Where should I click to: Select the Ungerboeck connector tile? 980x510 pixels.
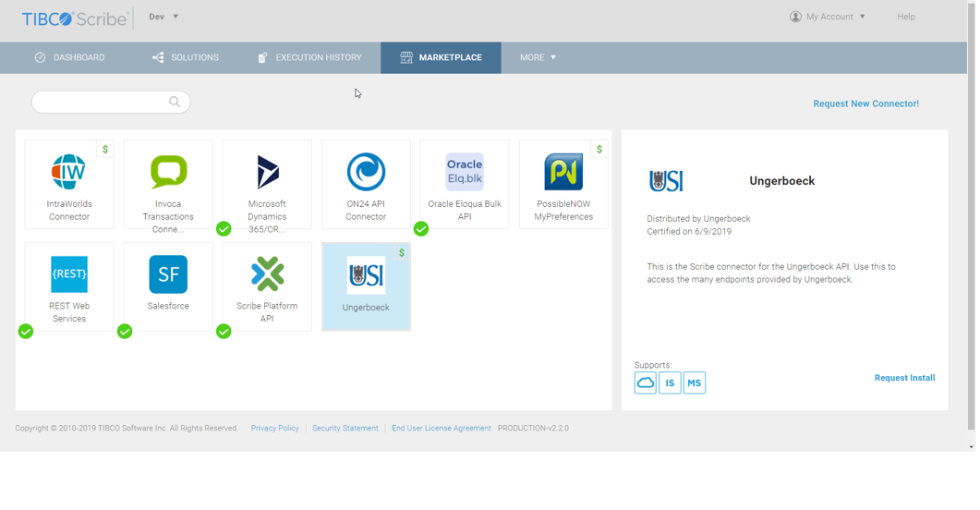coord(366,286)
